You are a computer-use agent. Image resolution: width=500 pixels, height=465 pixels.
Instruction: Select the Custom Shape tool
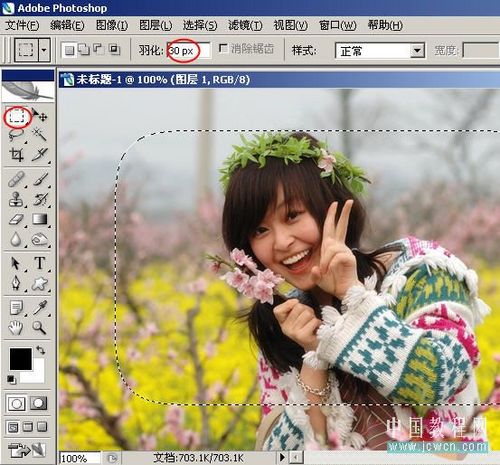tap(40, 284)
